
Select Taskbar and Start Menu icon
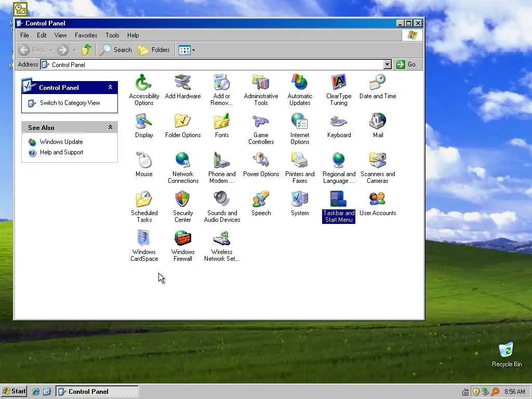339,199
